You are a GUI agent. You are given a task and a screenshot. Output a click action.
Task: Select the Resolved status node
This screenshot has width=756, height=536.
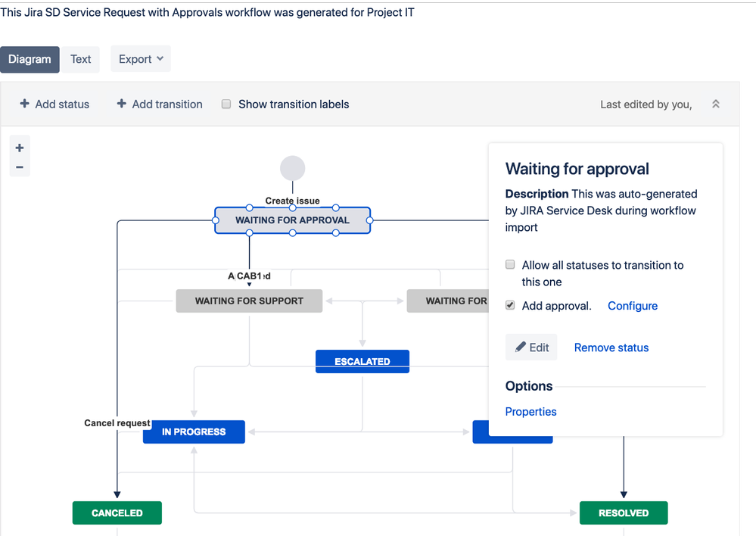pos(624,513)
